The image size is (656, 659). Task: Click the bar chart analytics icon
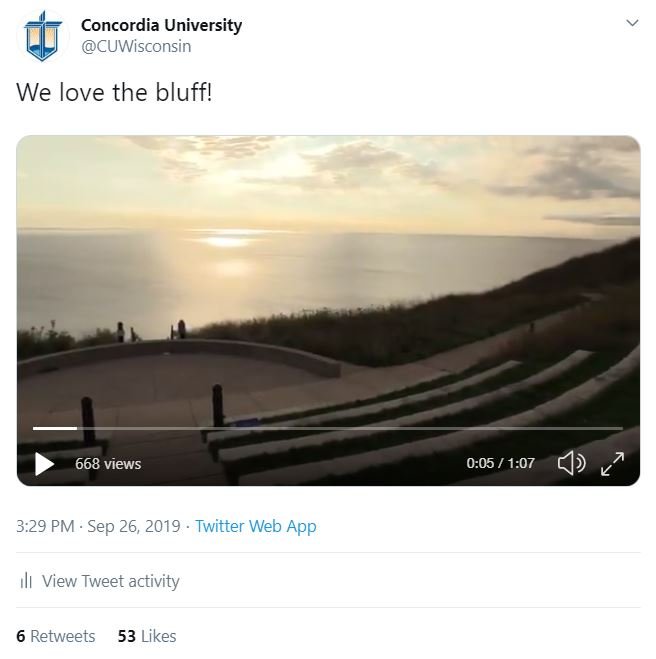[x=26, y=581]
